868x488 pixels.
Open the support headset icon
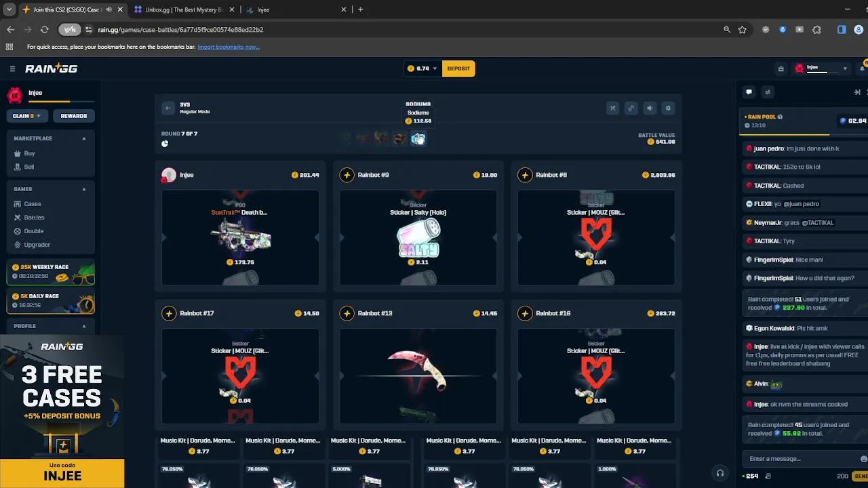(x=720, y=473)
